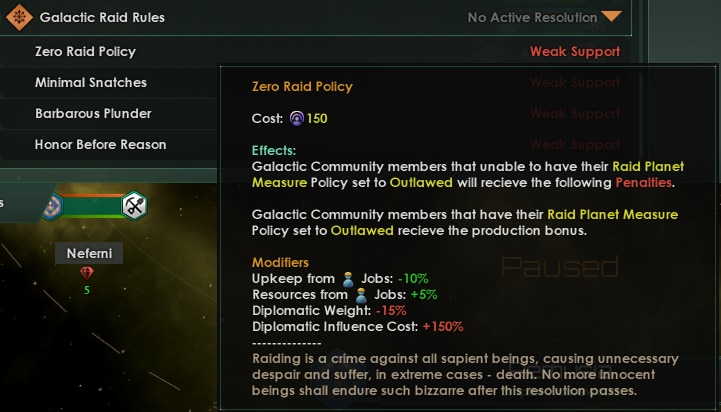Click the Galactic Raid Rules diamond icon
This screenshot has height=412, width=721.
tap(19, 17)
